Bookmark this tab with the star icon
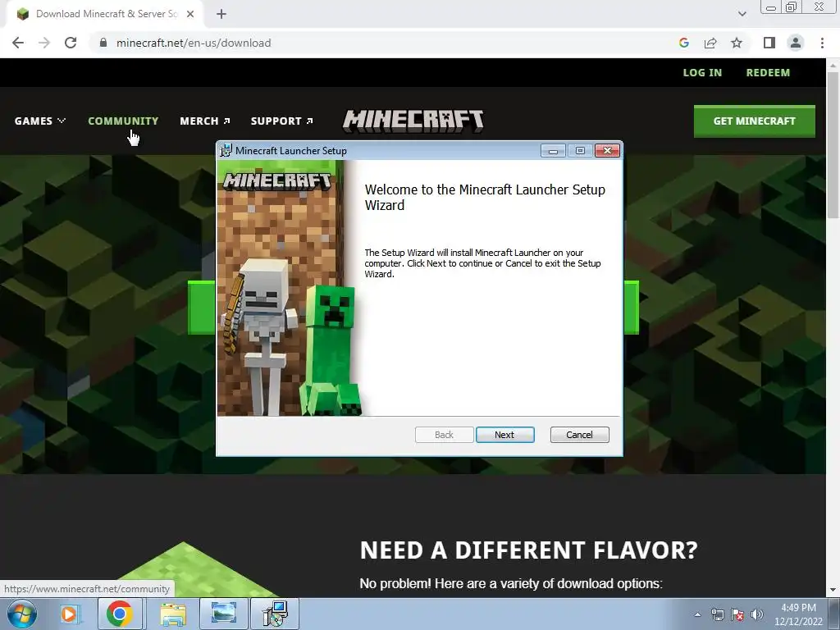Screen dimensions: 840x630 [737, 43]
